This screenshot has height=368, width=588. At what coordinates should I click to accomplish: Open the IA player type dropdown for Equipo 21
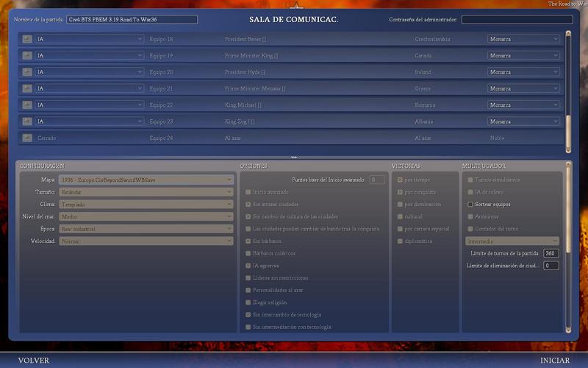[x=90, y=88]
